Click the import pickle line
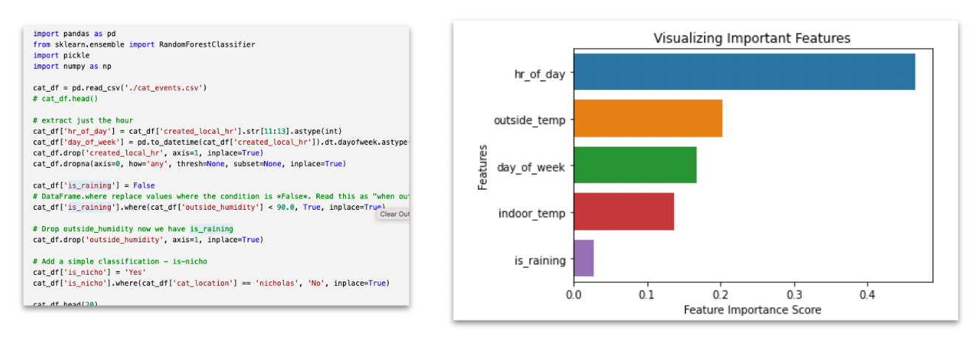Viewport: 980px width, 342px height. pyautogui.click(x=61, y=55)
